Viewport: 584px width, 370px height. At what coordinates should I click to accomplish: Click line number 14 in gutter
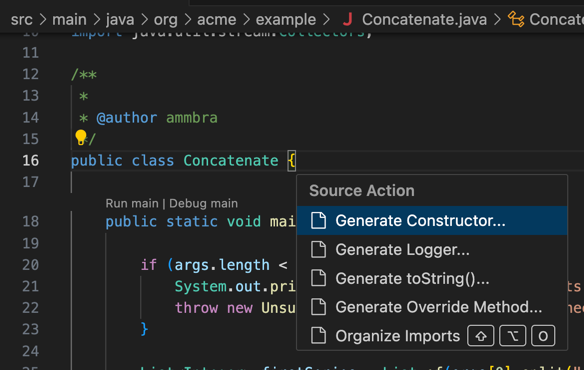pos(31,118)
